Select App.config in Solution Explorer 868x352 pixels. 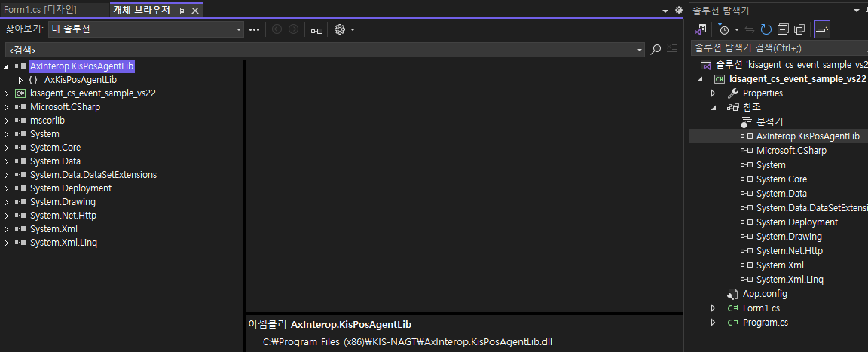764,294
